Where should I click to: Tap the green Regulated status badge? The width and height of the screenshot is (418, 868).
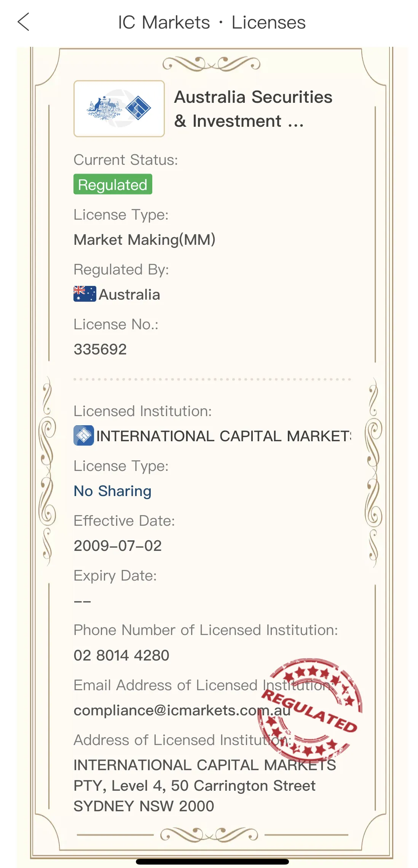[113, 184]
